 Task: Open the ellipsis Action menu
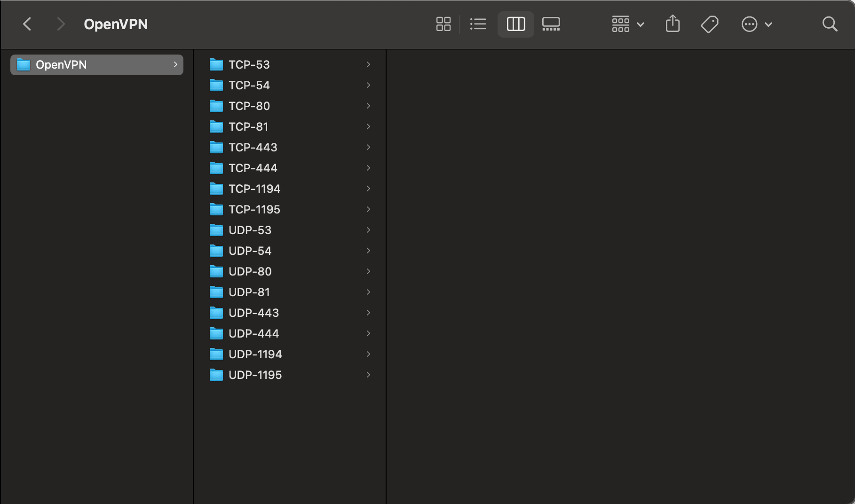(x=756, y=24)
